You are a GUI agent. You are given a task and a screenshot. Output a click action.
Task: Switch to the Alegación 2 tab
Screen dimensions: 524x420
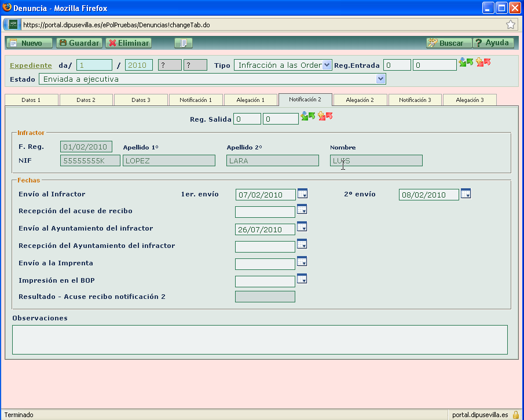[360, 100]
